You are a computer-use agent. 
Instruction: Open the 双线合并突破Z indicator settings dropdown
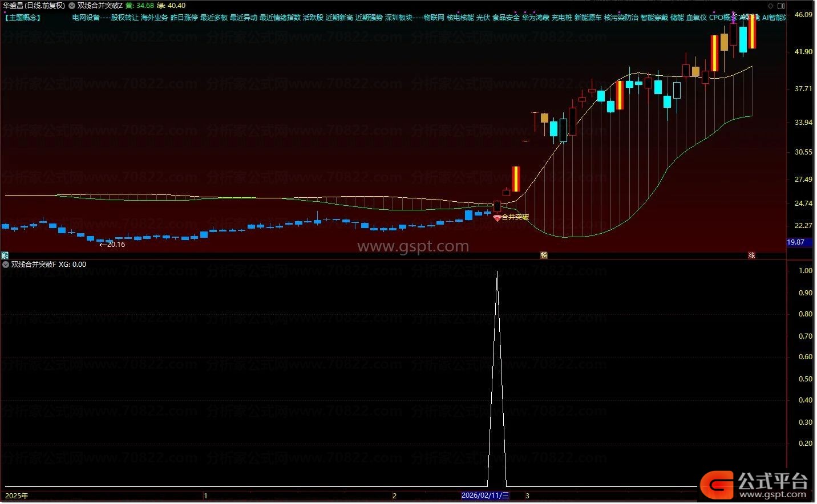pyautogui.click(x=71, y=6)
